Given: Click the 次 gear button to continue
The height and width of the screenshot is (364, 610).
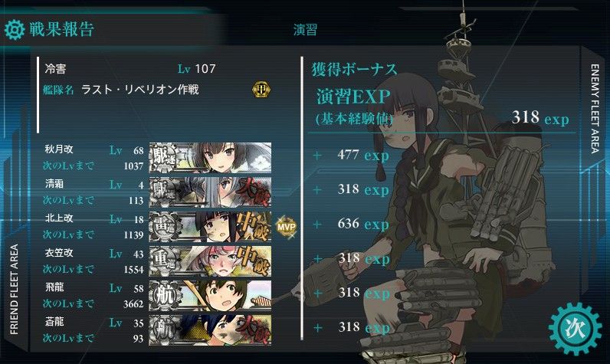Looking at the screenshot, I should 575,329.
